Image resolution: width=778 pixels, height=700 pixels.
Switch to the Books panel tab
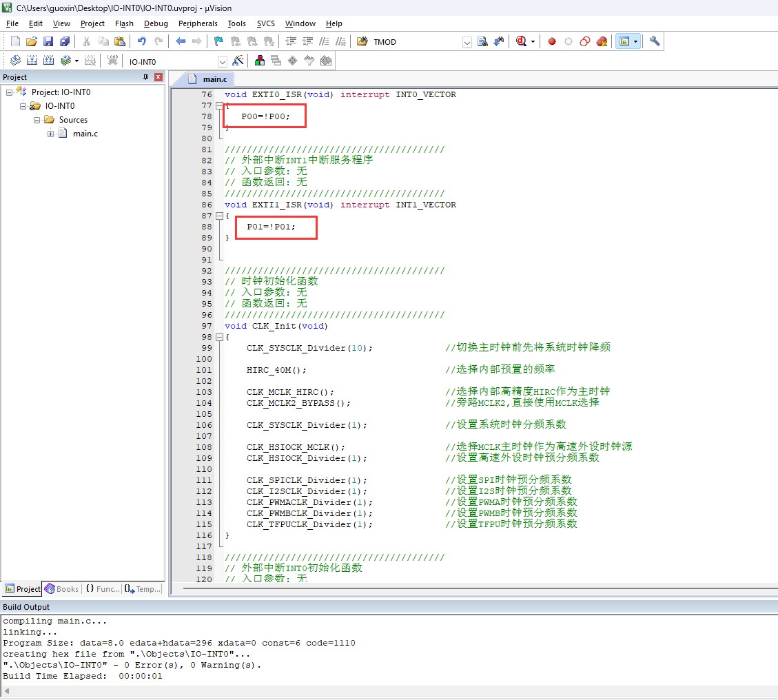62,589
